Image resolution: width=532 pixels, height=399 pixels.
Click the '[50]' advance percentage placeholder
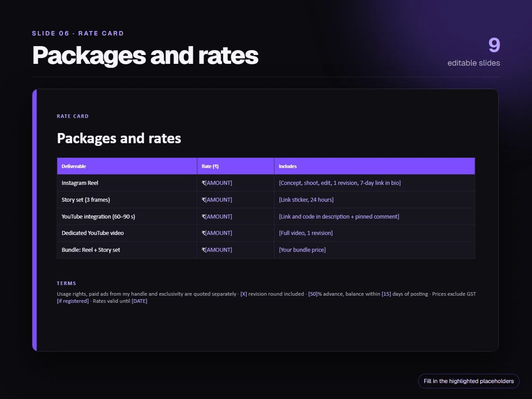tap(313, 294)
